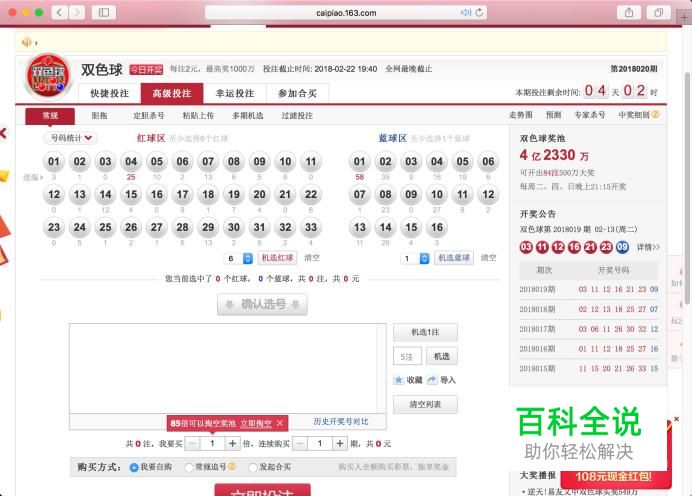Image resolution: width=692 pixels, height=496 pixels.
Task: Open a new tab with plus button
Action: (684, 18)
